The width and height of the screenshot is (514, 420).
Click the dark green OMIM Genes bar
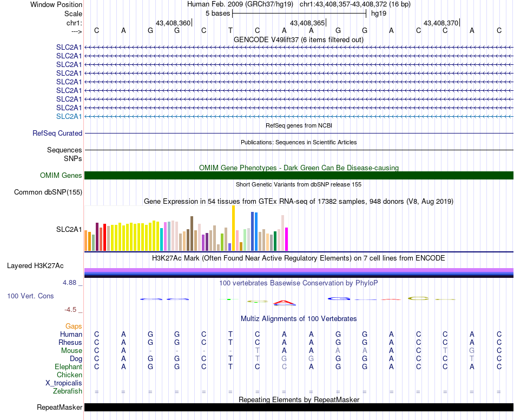pyautogui.click(x=299, y=175)
